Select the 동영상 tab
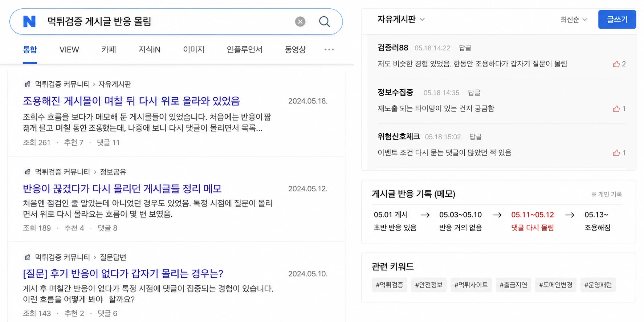 pos(295,49)
